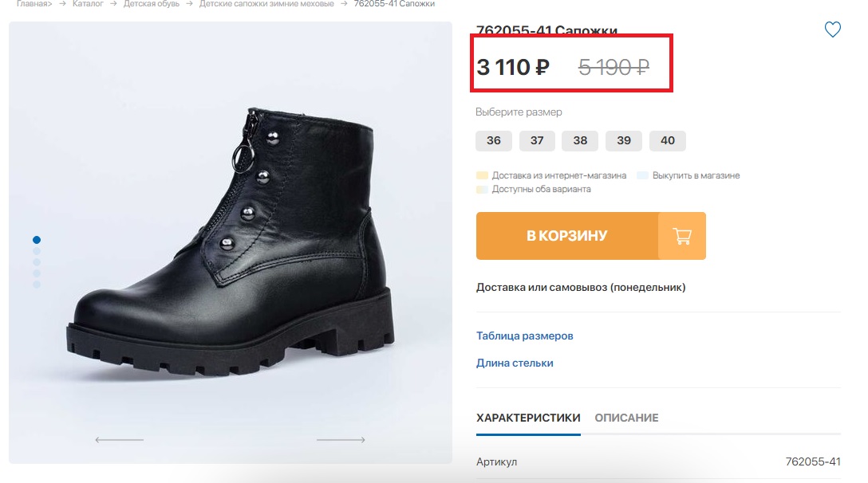Open the Длина стельки link
The width and height of the screenshot is (868, 483).
coord(515,363)
